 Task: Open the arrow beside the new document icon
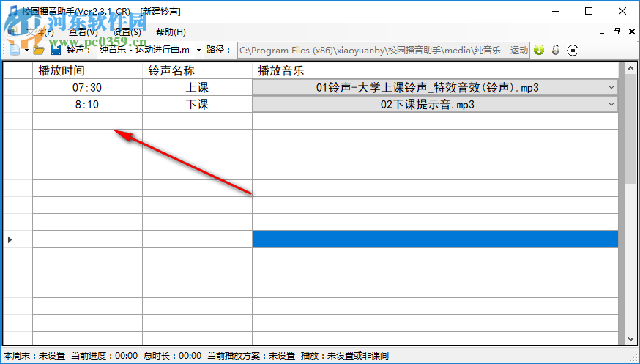(26, 51)
